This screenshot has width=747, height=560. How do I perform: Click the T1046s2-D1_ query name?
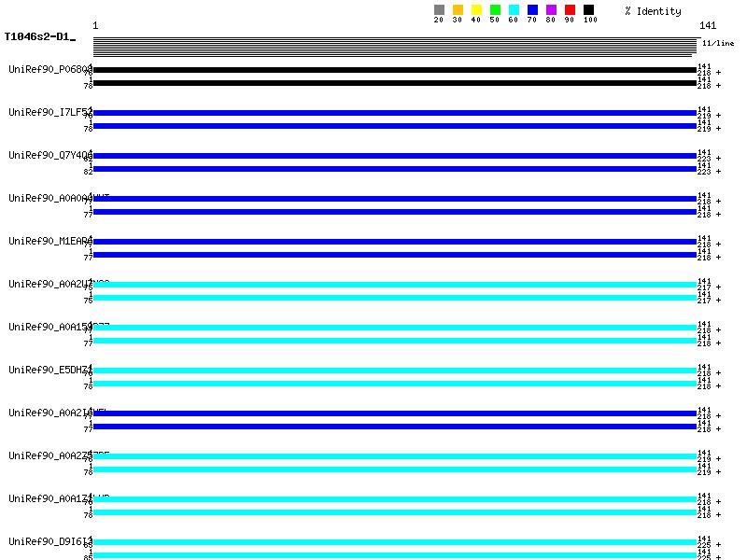pos(39,37)
